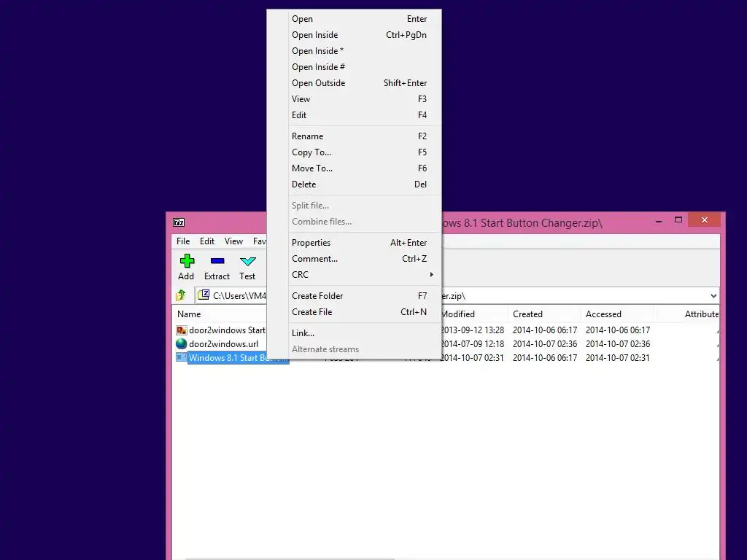The width and height of the screenshot is (747, 560).
Task: Open the File menu in menu bar
Action: pos(183,241)
